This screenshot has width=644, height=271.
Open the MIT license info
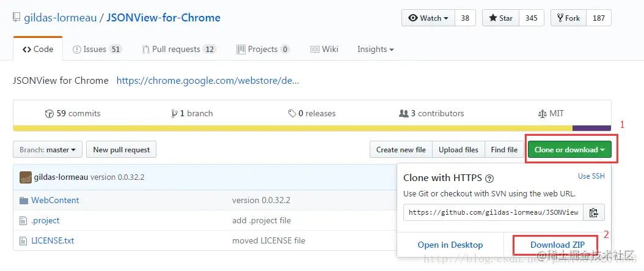coord(551,113)
